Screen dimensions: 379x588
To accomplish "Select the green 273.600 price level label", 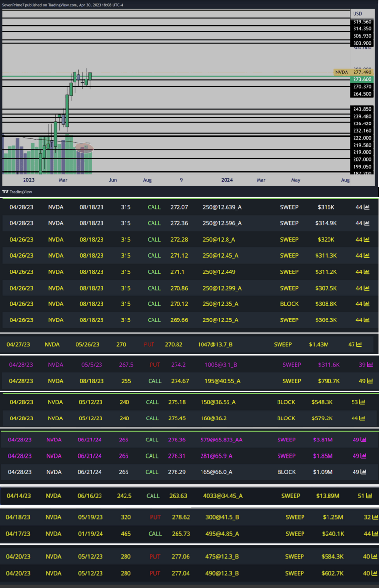I will point(362,79).
